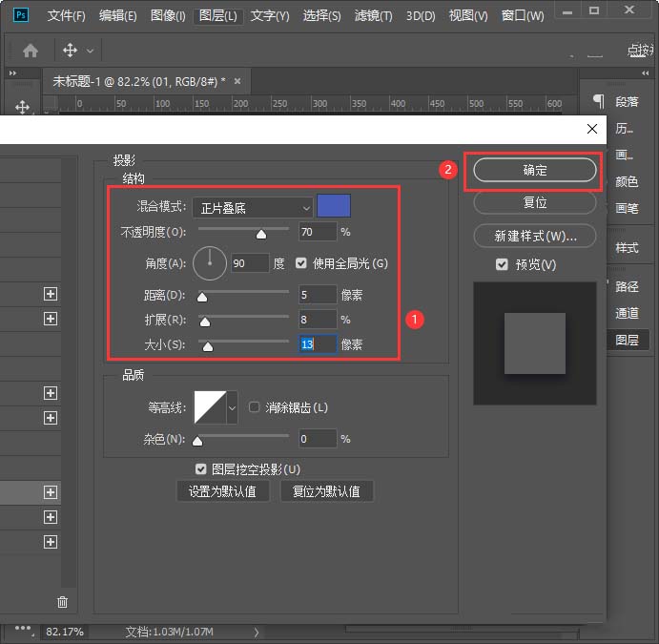Open the 编辑(E) menu
This screenshot has height=644, width=659.
coord(117,16)
